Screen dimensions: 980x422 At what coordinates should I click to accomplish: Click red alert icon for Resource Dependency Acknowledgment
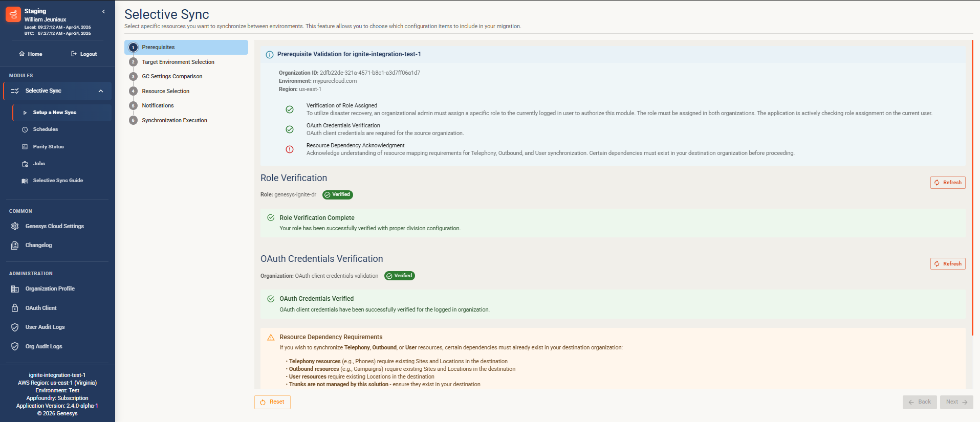click(x=290, y=149)
